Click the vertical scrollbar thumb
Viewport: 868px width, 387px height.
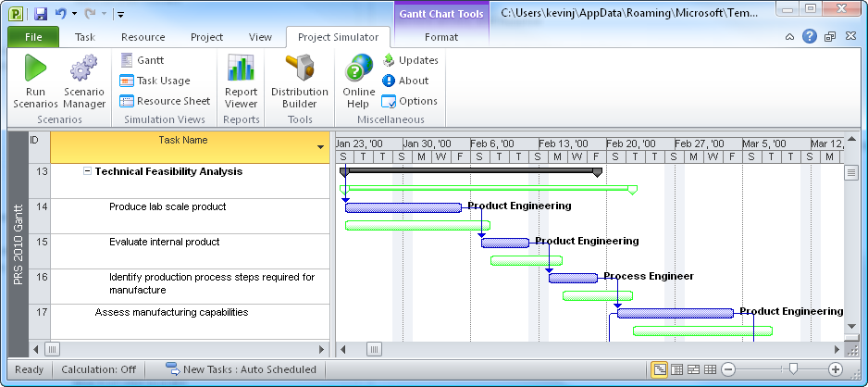(851, 173)
